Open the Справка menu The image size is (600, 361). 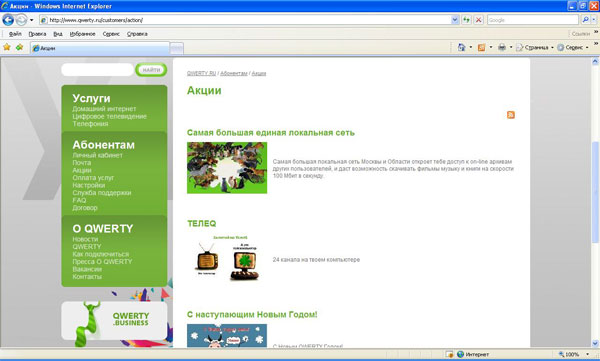pos(137,34)
